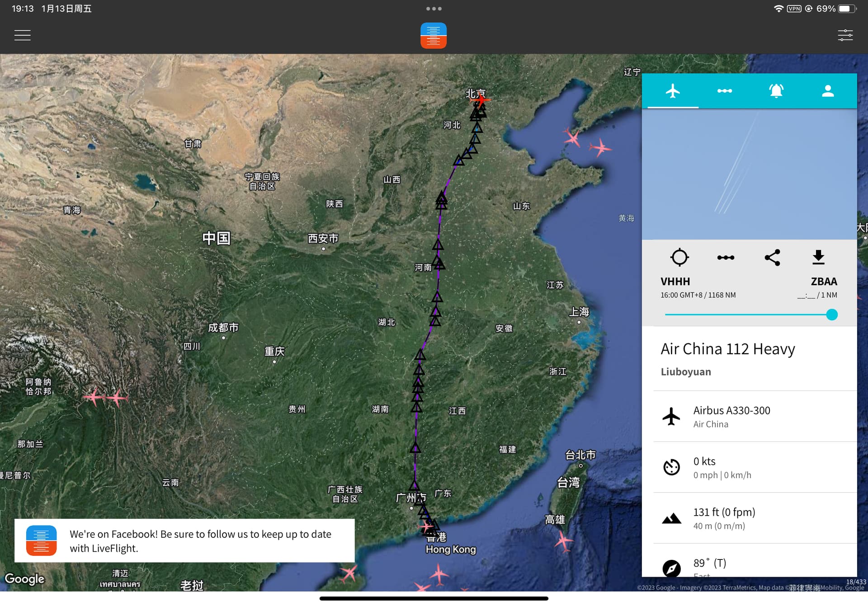Select departure airport VHHH

click(x=675, y=281)
